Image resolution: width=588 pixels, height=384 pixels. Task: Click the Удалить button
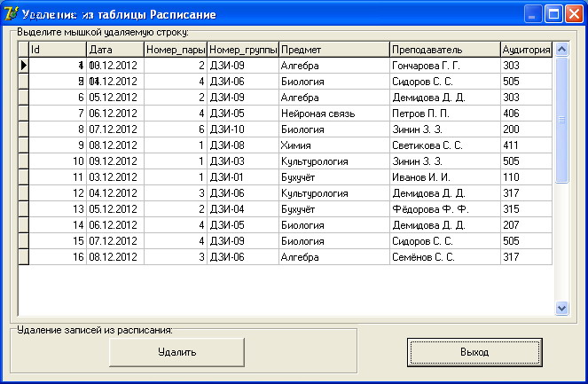click(x=177, y=352)
